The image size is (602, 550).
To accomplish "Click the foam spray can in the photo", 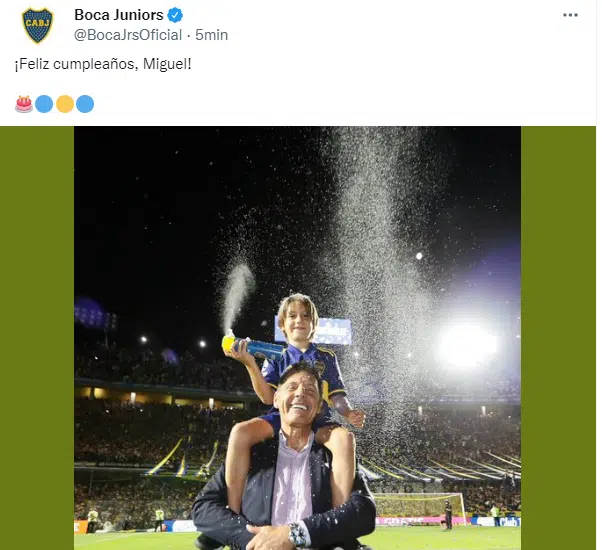I will tap(253, 345).
